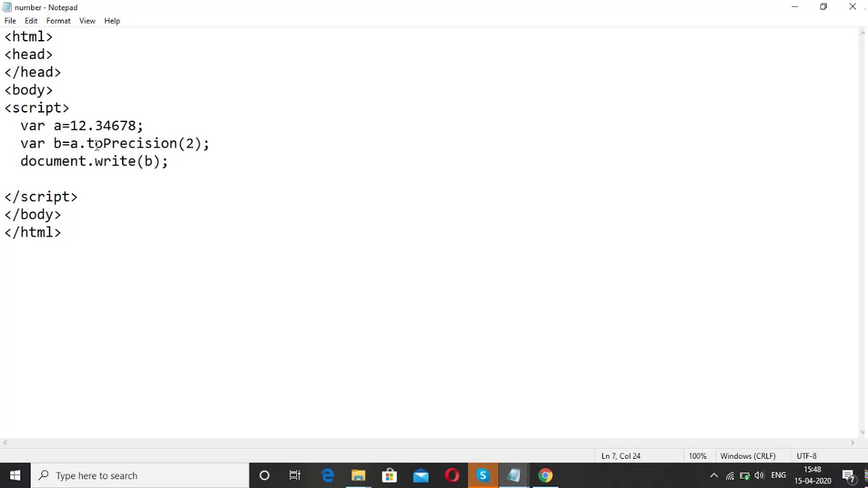Minimize the Notepad window
The width and height of the screenshot is (868, 488).
(795, 7)
